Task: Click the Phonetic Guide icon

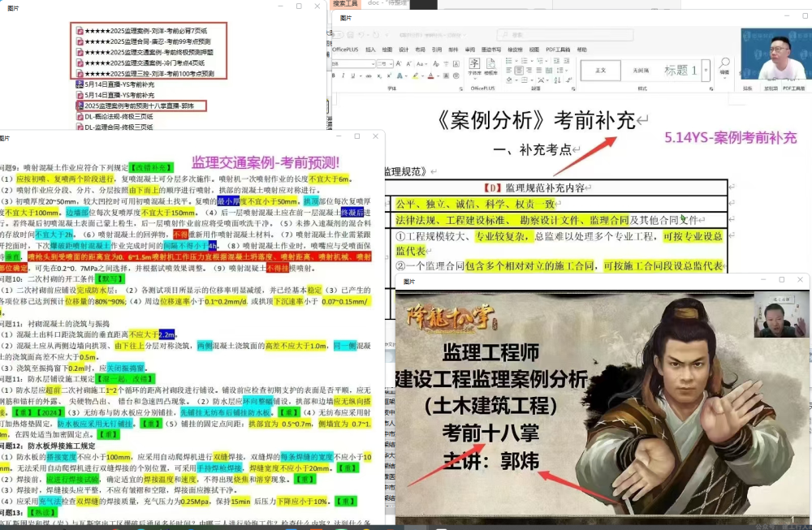Action: coord(446,63)
